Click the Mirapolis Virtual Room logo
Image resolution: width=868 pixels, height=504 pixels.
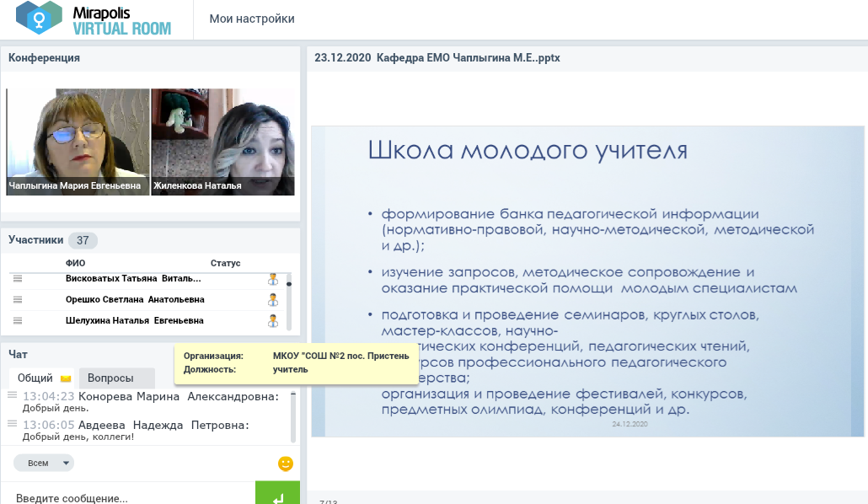point(94,19)
